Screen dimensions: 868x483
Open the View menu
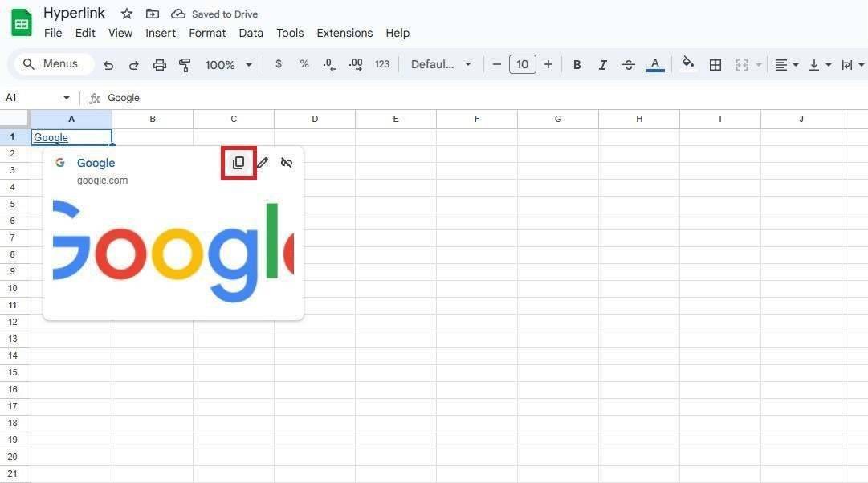pyautogui.click(x=120, y=33)
